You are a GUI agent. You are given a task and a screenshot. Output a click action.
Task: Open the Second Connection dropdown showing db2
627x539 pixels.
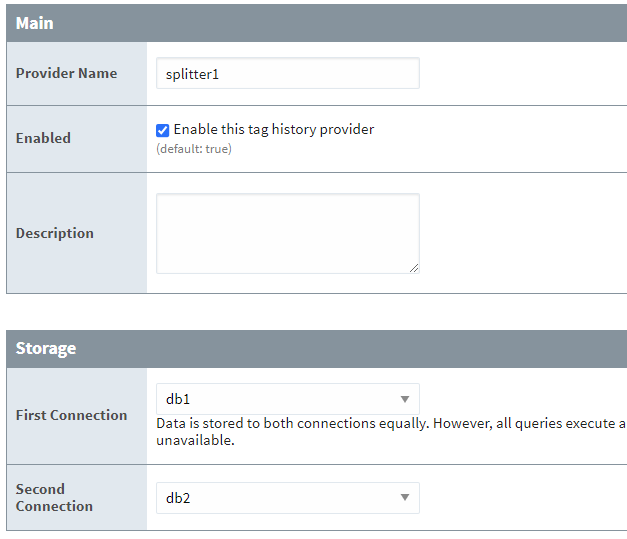coord(287,498)
